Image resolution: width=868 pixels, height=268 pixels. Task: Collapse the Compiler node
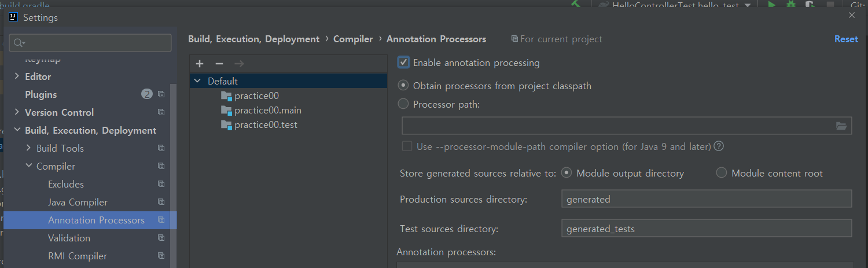(28, 166)
